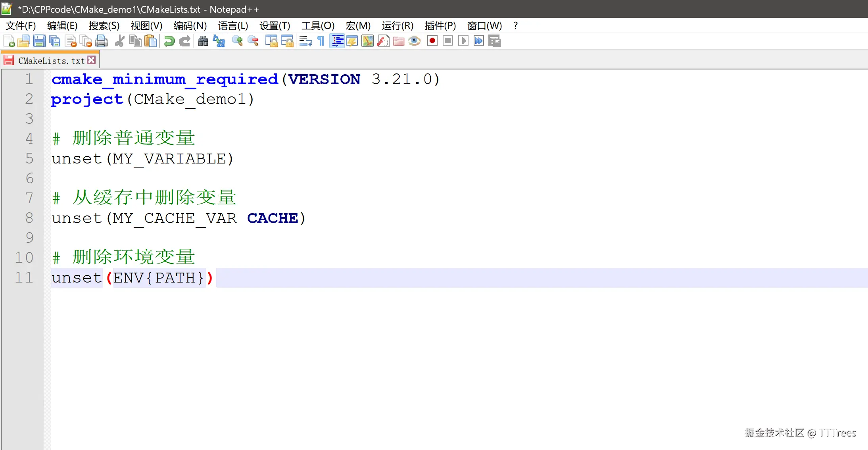Click the Paste clipboard icon
Image resolution: width=868 pixels, height=450 pixels.
click(151, 41)
